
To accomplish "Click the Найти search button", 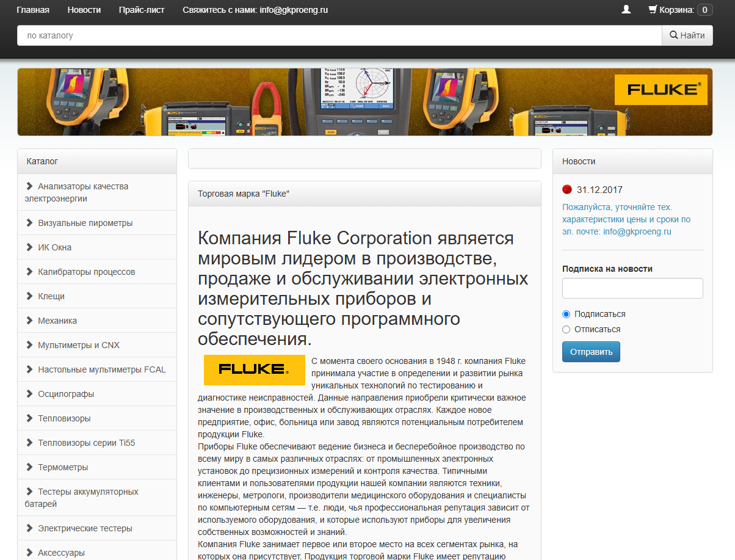I will (x=687, y=35).
